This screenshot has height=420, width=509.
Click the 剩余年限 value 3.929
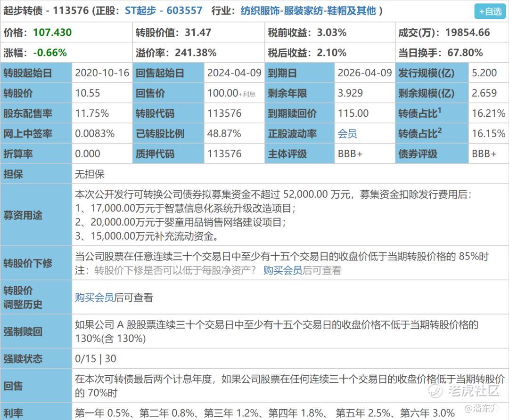[x=350, y=93]
